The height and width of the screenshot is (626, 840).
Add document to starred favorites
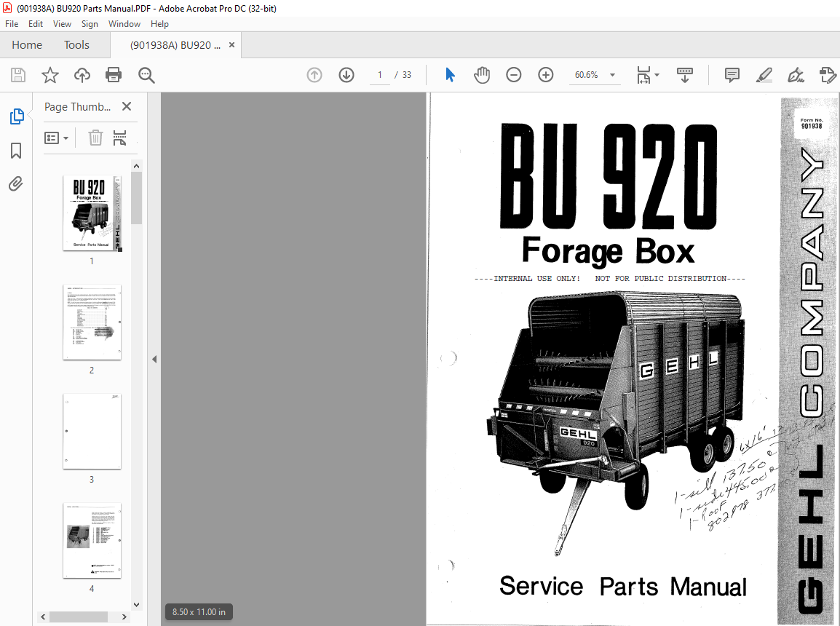[49, 75]
